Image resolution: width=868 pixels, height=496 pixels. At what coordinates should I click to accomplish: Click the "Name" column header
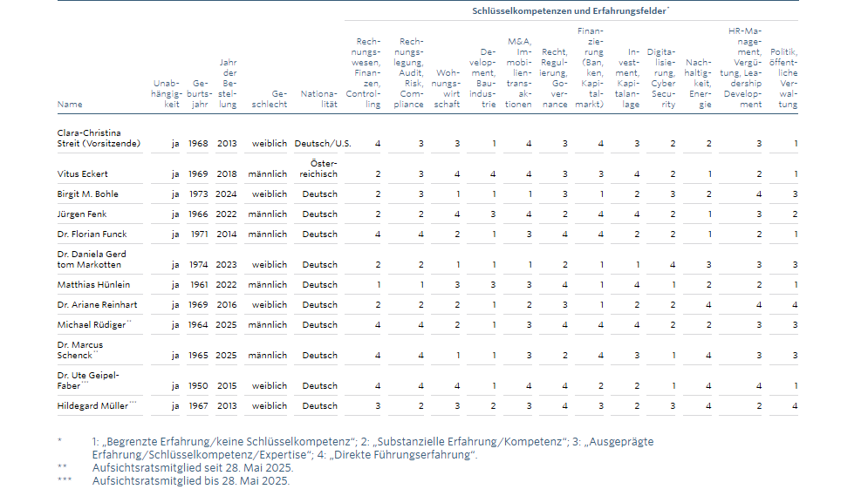(70, 105)
